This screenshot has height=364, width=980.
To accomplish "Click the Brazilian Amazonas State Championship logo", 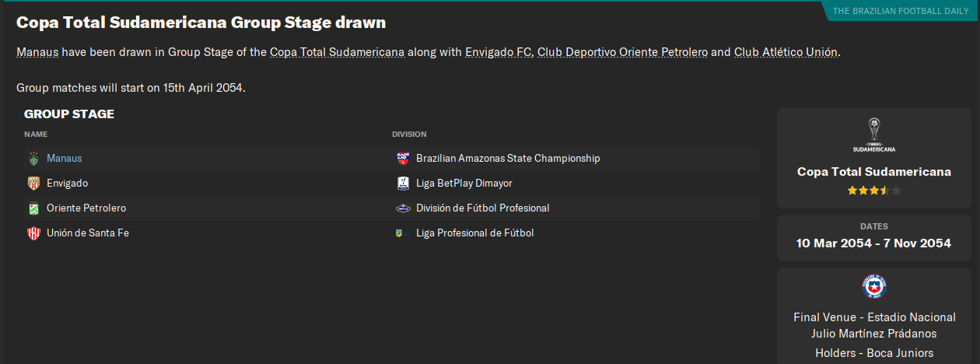I will click(402, 159).
